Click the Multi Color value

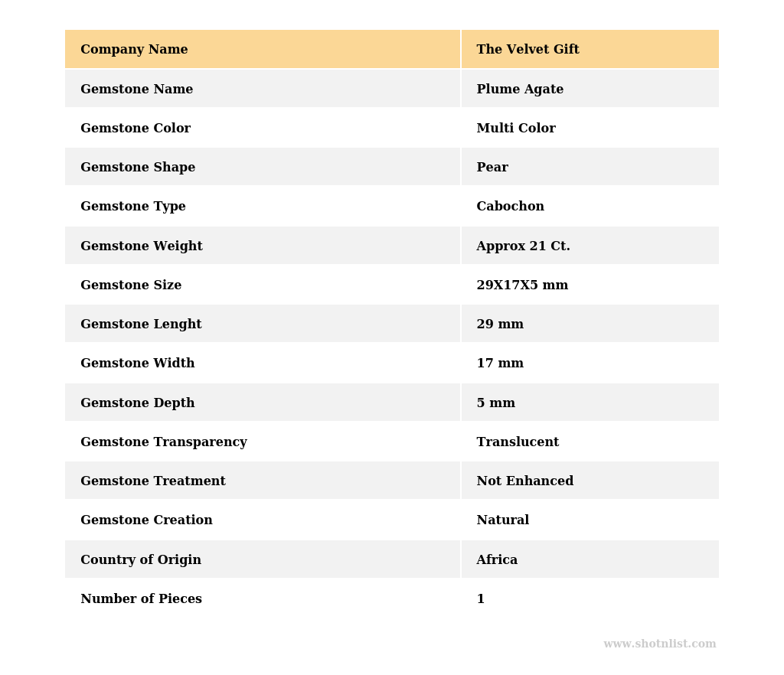[516, 129]
